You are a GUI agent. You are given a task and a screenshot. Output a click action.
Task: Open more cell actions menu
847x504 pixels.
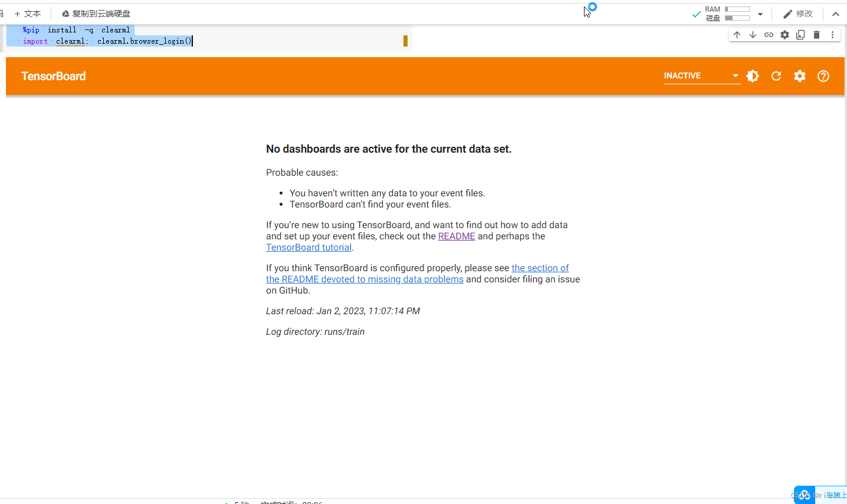click(x=832, y=35)
